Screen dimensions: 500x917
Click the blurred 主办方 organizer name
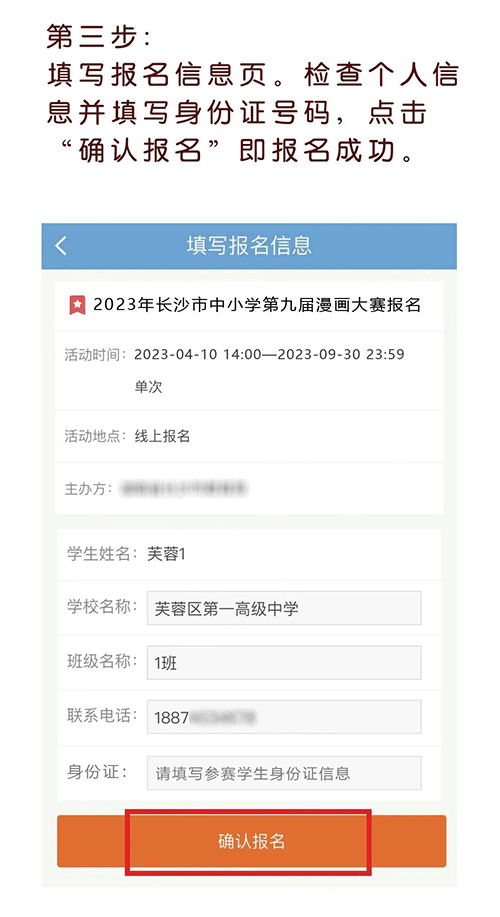pos(184,488)
